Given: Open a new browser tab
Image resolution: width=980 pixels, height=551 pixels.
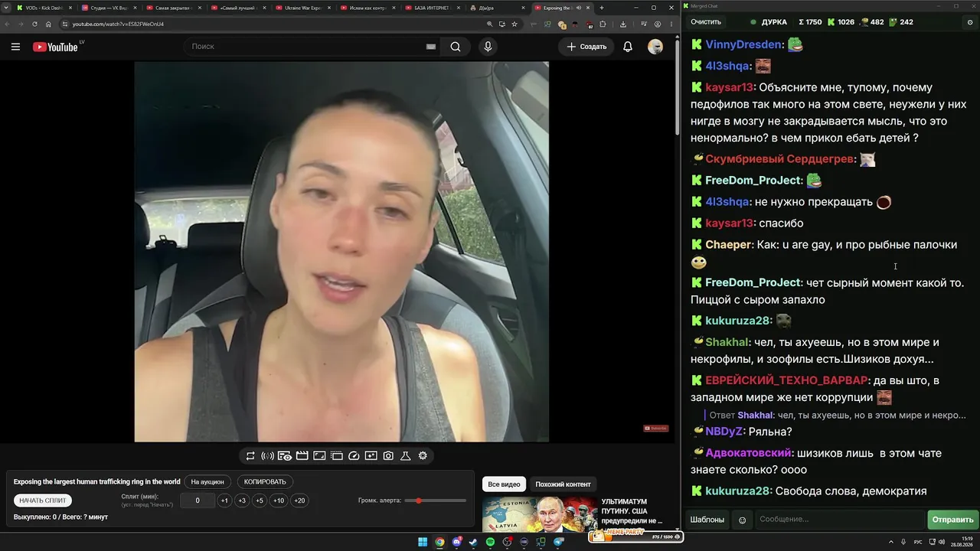Looking at the screenshot, I should point(601,8).
